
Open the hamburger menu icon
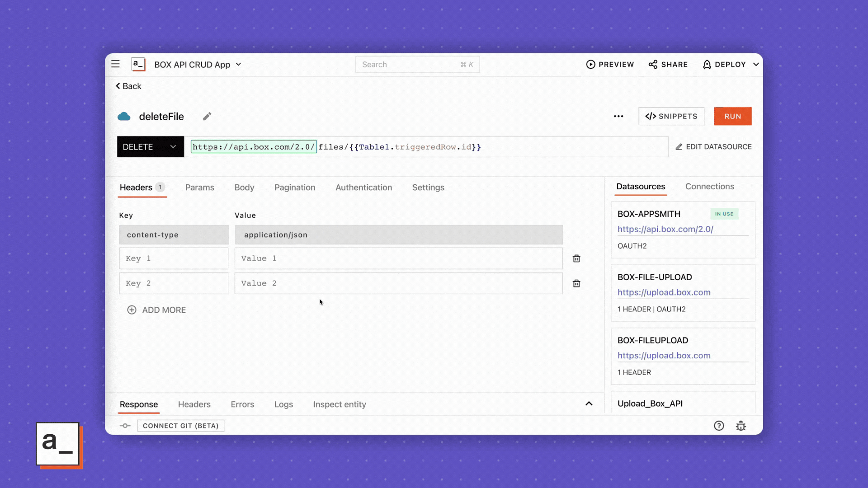(x=115, y=64)
